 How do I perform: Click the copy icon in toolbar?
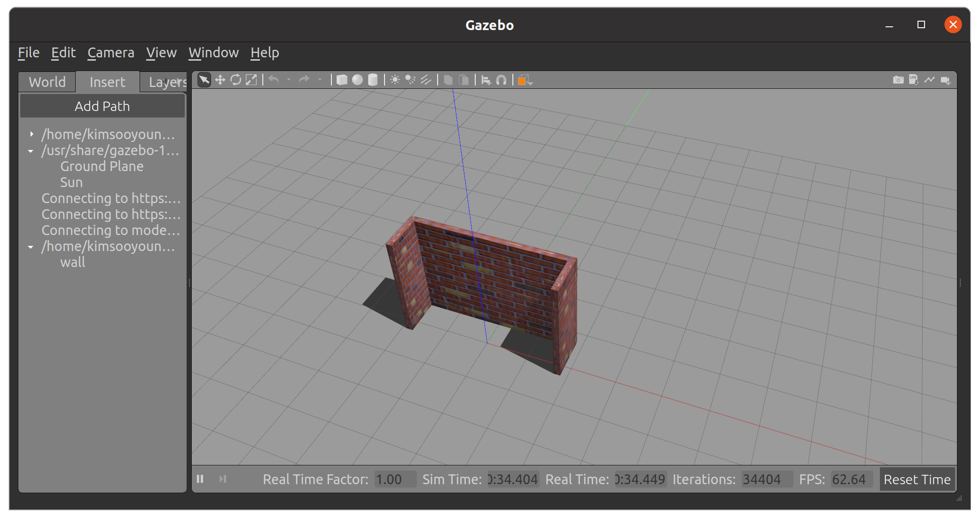point(448,80)
